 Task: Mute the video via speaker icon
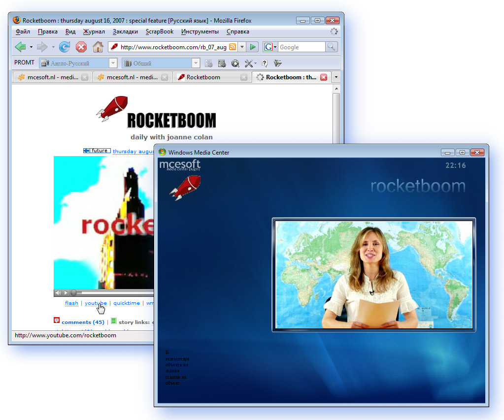58,293
